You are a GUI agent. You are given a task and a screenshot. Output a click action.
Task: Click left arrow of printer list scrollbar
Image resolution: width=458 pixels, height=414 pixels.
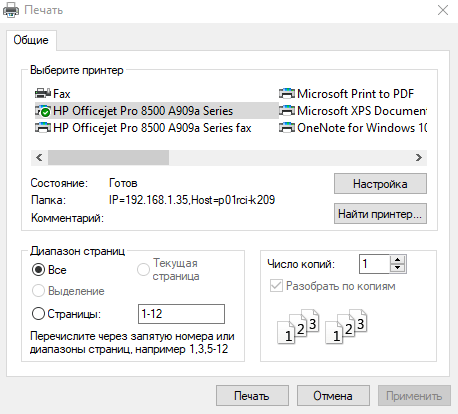pyautogui.click(x=39, y=157)
